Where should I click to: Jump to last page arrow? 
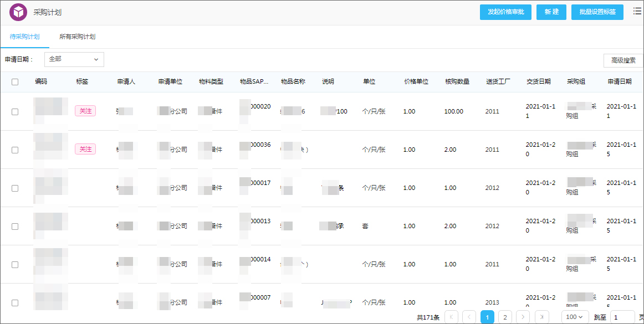pyautogui.click(x=542, y=317)
